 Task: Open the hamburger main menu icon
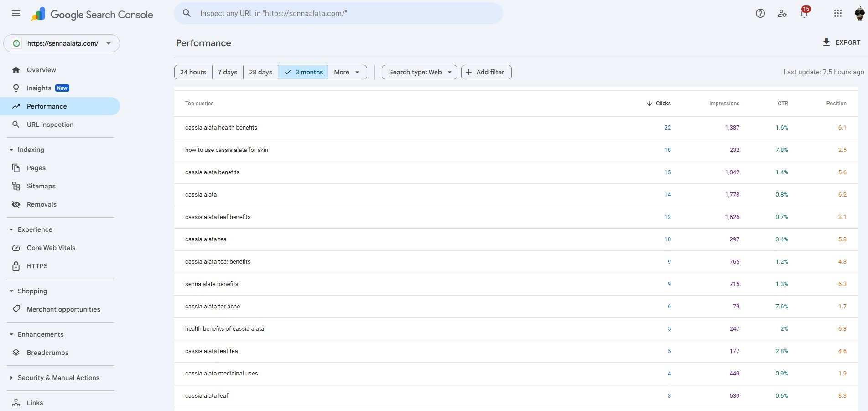[x=16, y=13]
